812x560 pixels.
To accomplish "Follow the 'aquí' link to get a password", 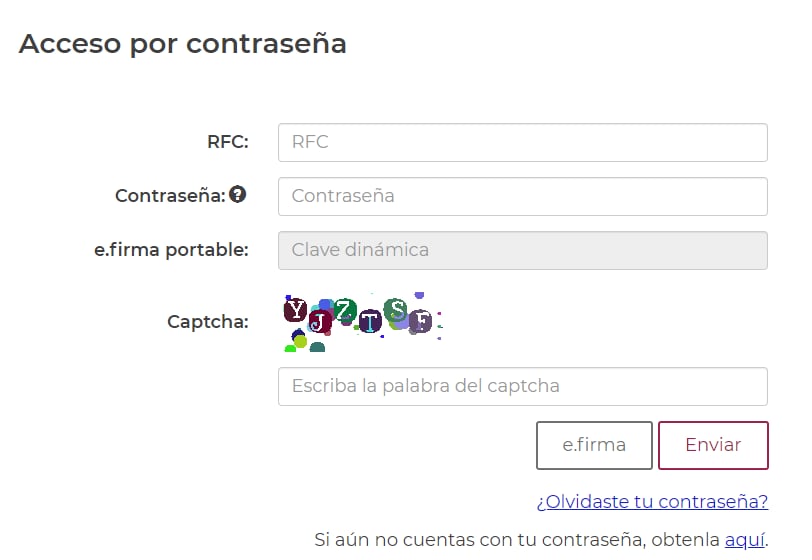I will (744, 540).
